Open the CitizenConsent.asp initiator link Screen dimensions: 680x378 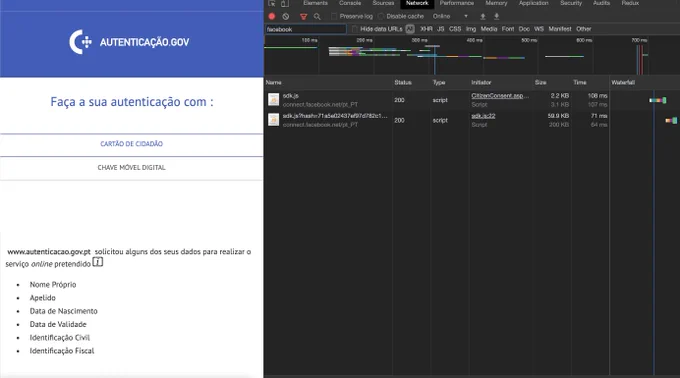(500, 96)
